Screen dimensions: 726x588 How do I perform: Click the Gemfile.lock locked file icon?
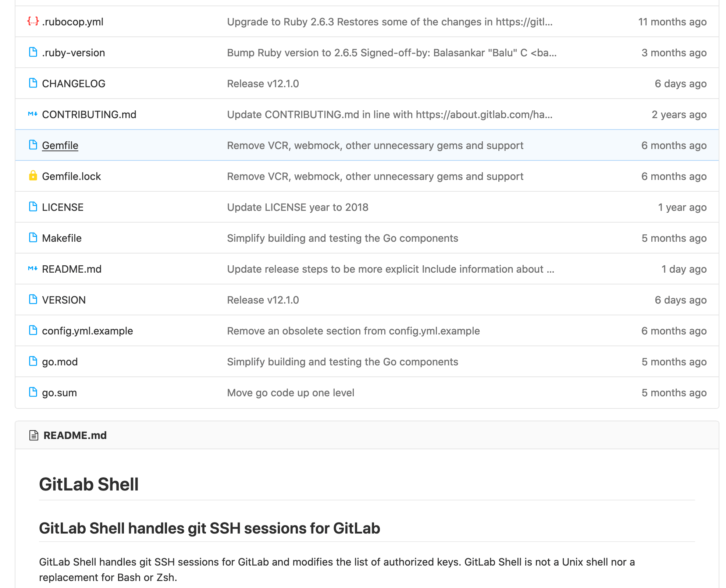[32, 176]
